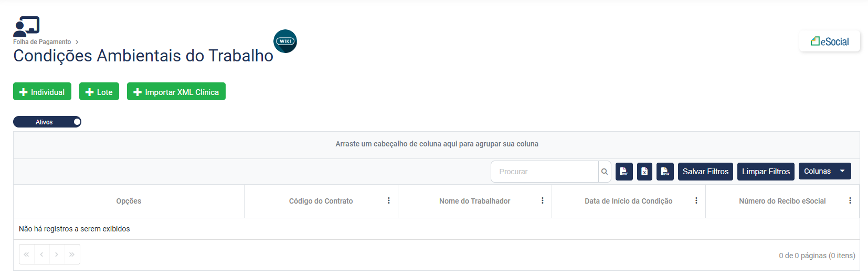
Task: Click the Lote button
Action: click(x=99, y=91)
